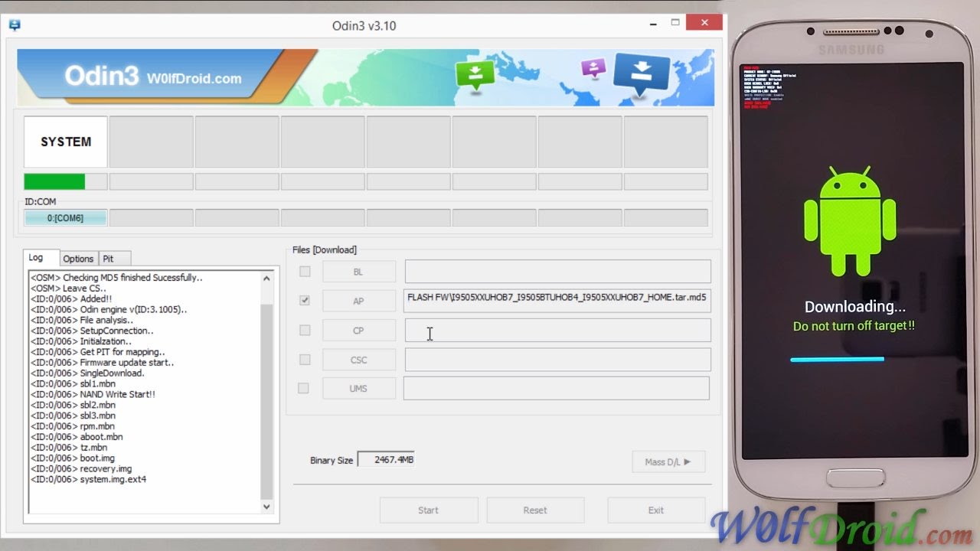Image resolution: width=980 pixels, height=551 pixels.
Task: Click the BL file button
Action: pos(359,272)
